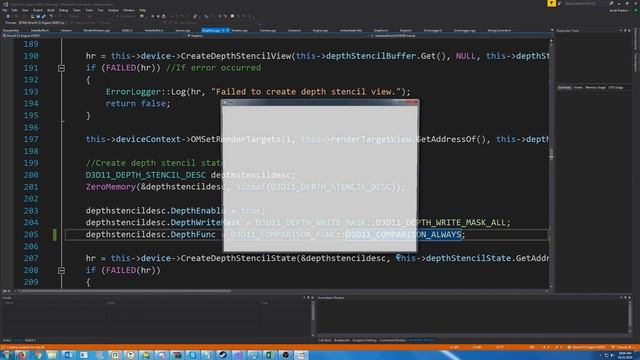Close the gray render popup window

pos(412,102)
